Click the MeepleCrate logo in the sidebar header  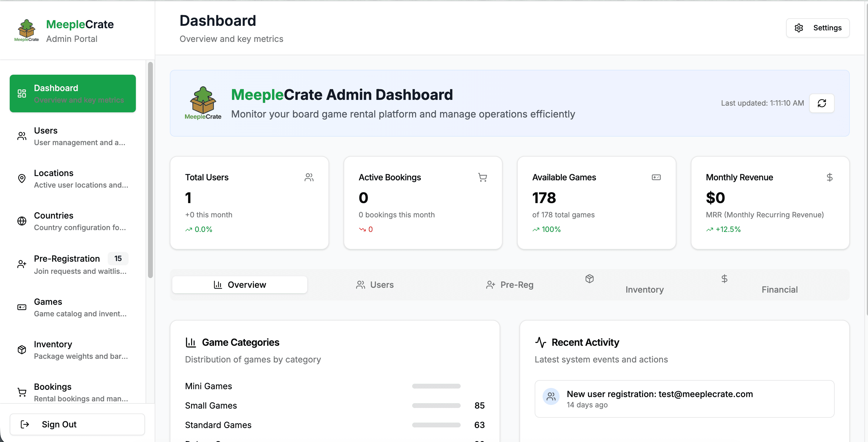pyautogui.click(x=27, y=30)
